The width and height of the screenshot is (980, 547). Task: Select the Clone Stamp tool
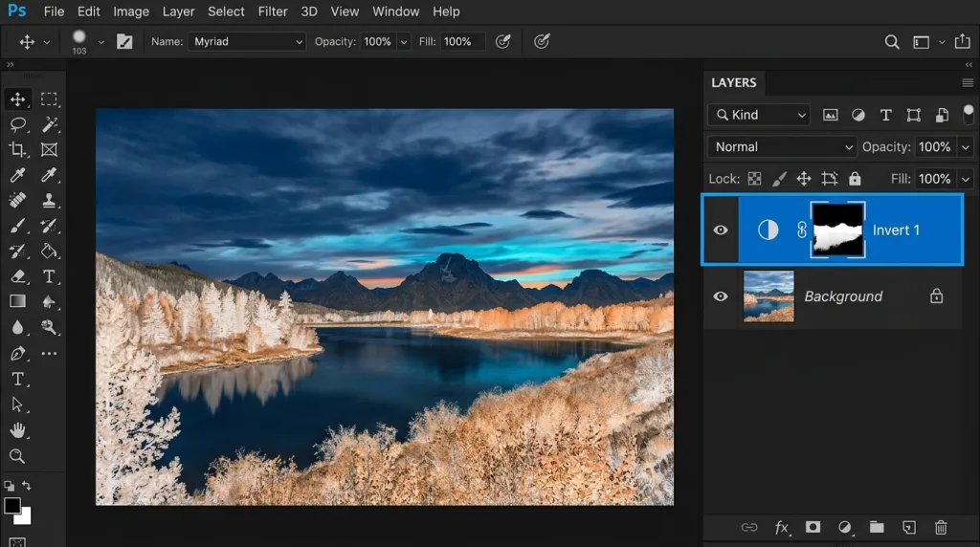[49, 201]
